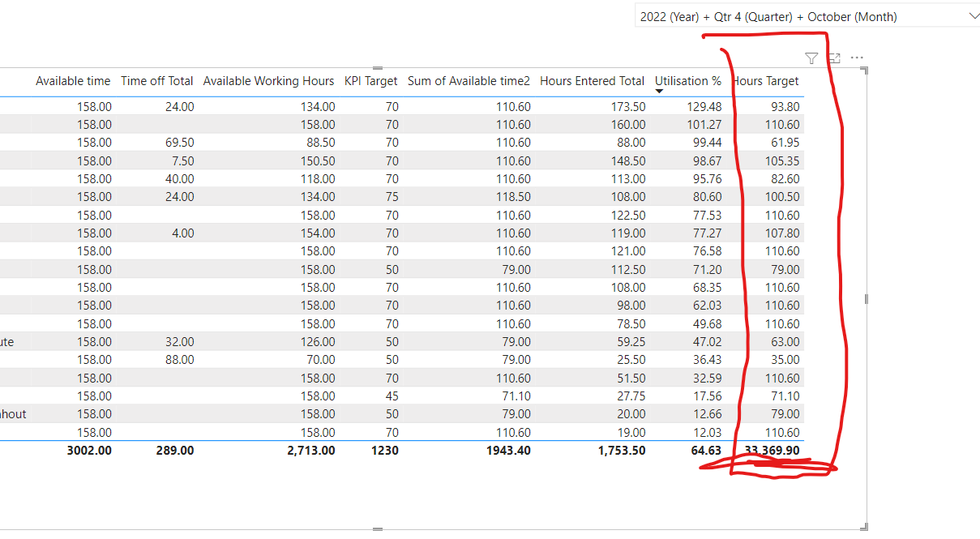Select the Time off Total cell 40.00
This screenshot has height=539, width=980.
178,178
